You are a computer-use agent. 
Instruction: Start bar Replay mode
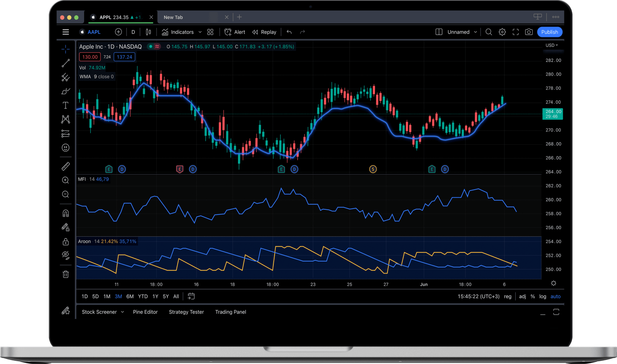[x=264, y=32]
